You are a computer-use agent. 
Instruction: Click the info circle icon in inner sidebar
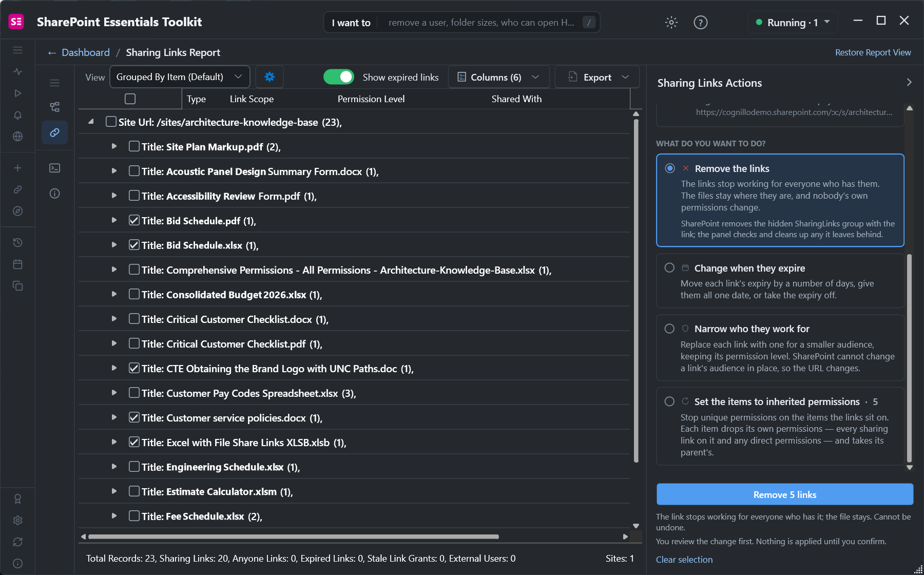pos(54,193)
